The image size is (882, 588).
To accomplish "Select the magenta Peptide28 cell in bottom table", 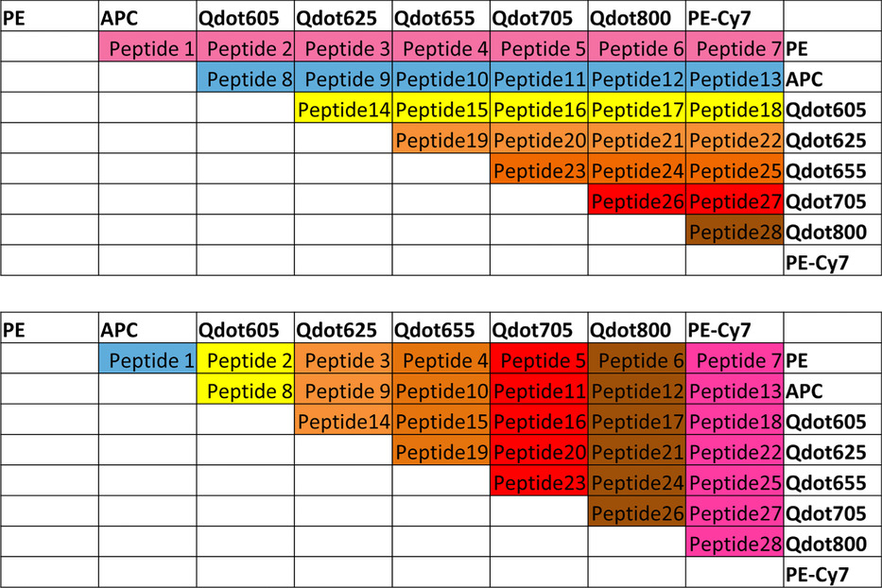I will [x=735, y=542].
